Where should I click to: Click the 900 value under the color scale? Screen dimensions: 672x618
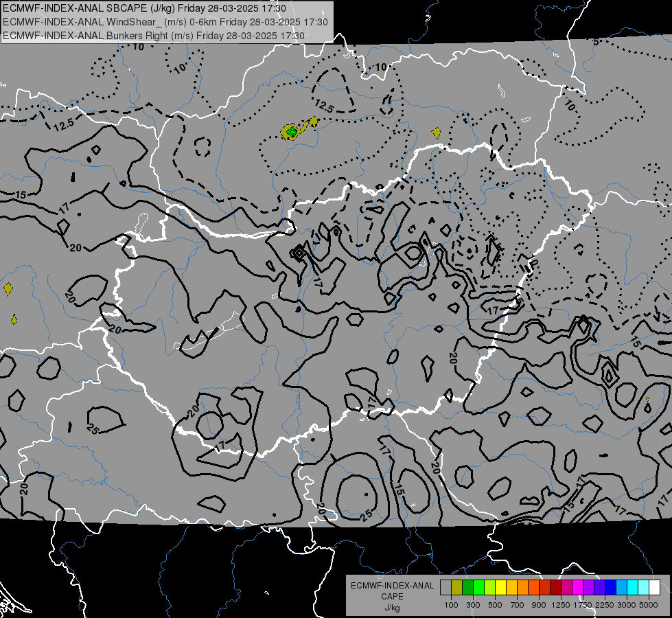click(539, 605)
